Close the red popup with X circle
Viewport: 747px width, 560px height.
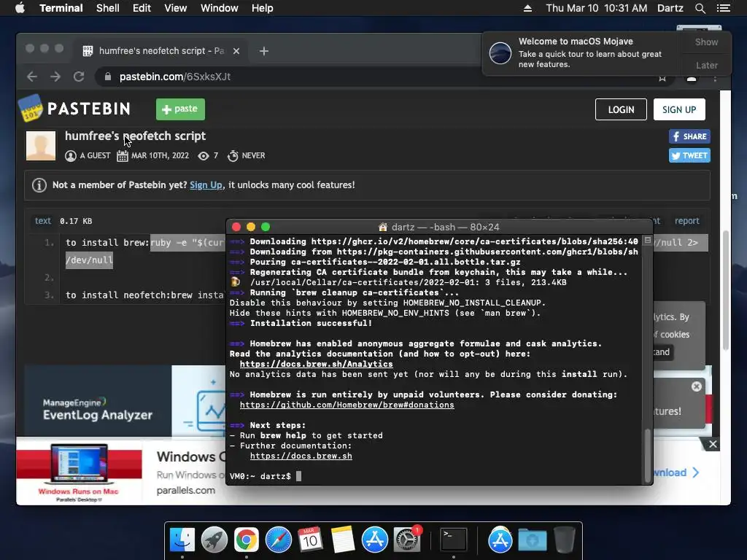click(x=697, y=386)
